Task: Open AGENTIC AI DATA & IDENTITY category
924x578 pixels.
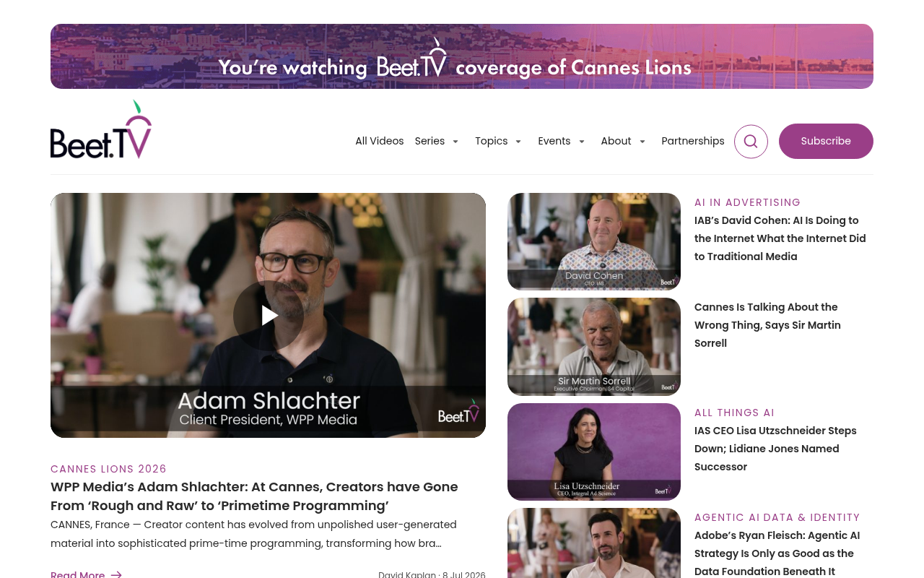Action: point(777,517)
